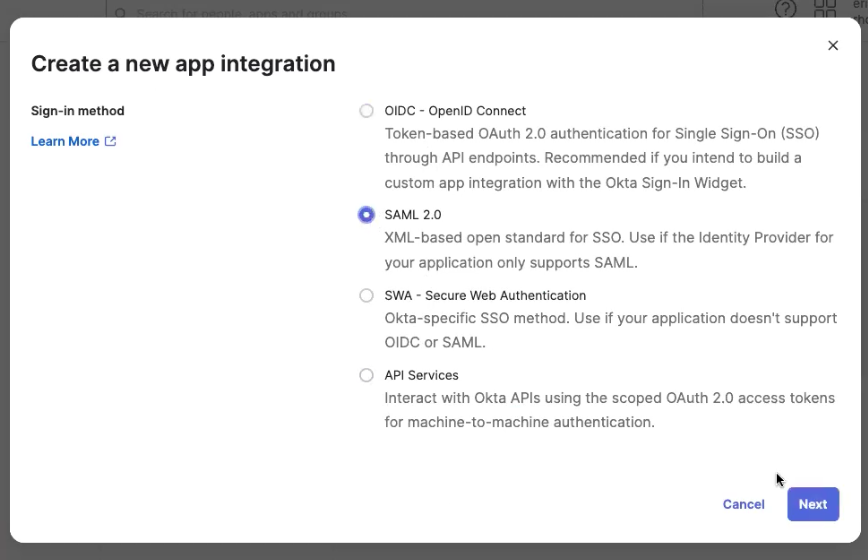The width and height of the screenshot is (868, 560).
Task: Open the Learn More link
Action: click(65, 141)
